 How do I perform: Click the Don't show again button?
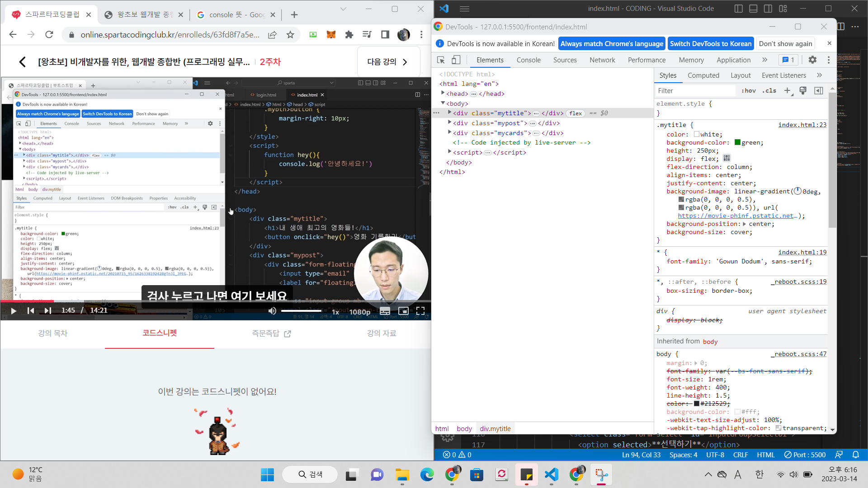pos(785,44)
